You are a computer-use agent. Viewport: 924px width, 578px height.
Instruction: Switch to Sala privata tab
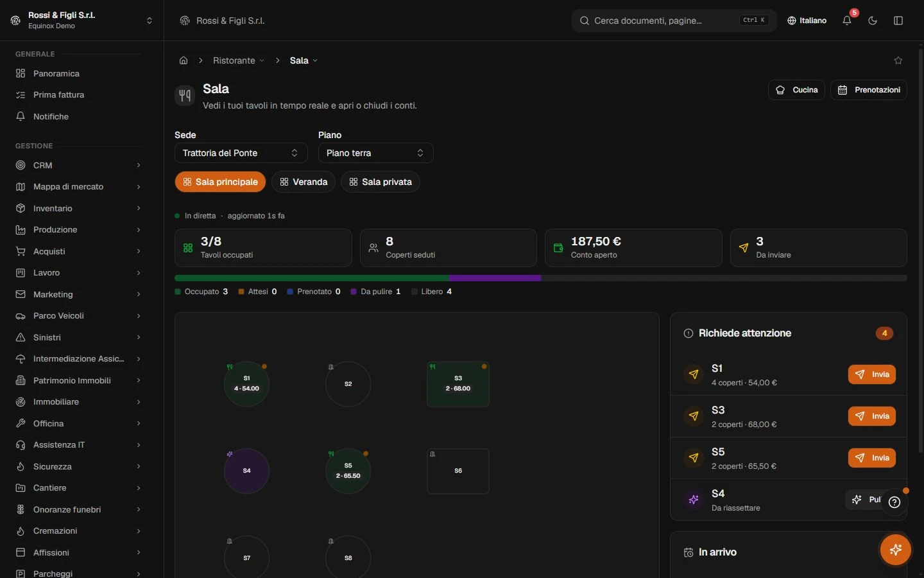coord(381,182)
